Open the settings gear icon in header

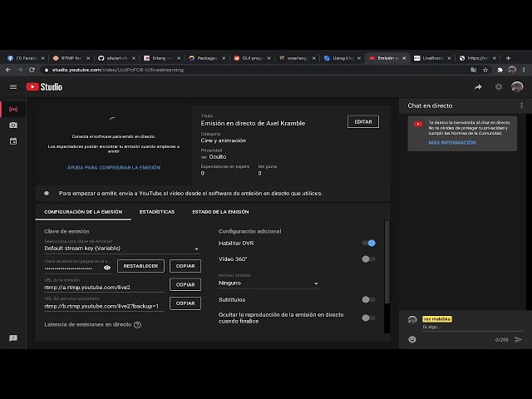pyautogui.click(x=499, y=86)
